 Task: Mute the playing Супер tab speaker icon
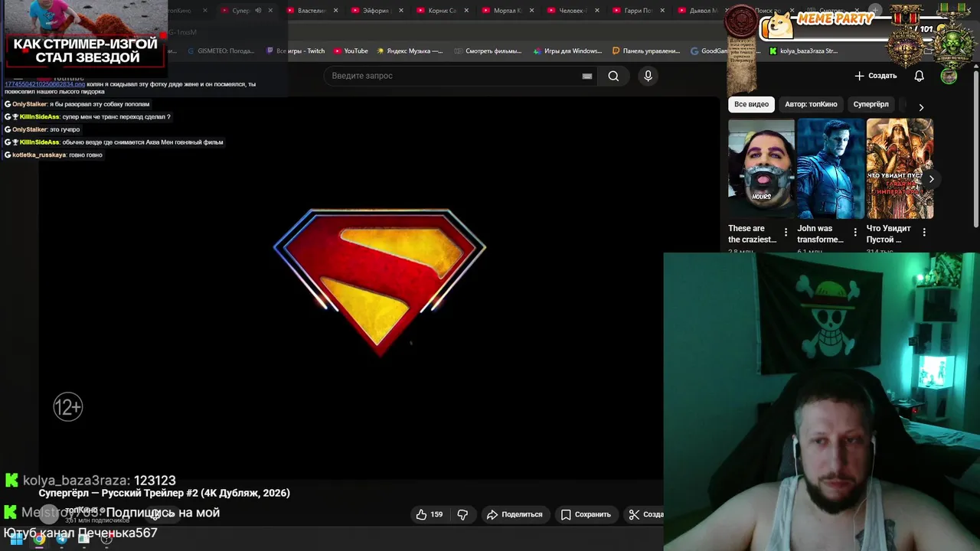pyautogui.click(x=258, y=11)
